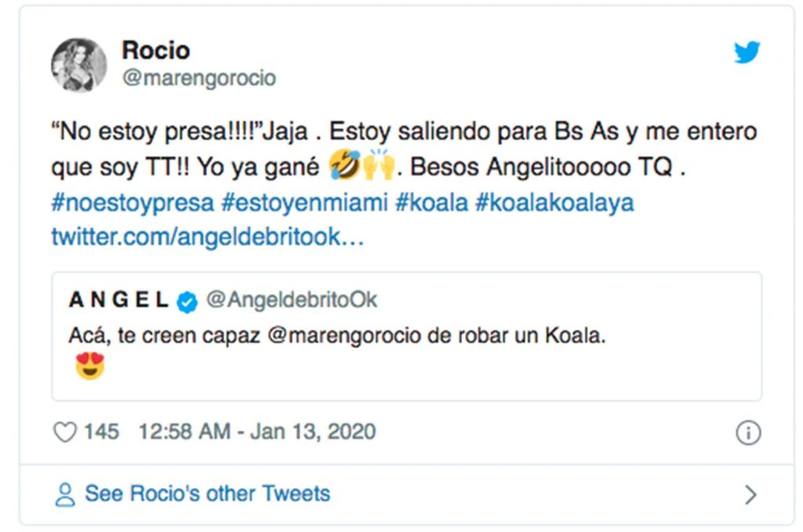This screenshot has width=803, height=532.
Task: Click the @marengorocio handle under Rocio
Action: click(x=198, y=79)
